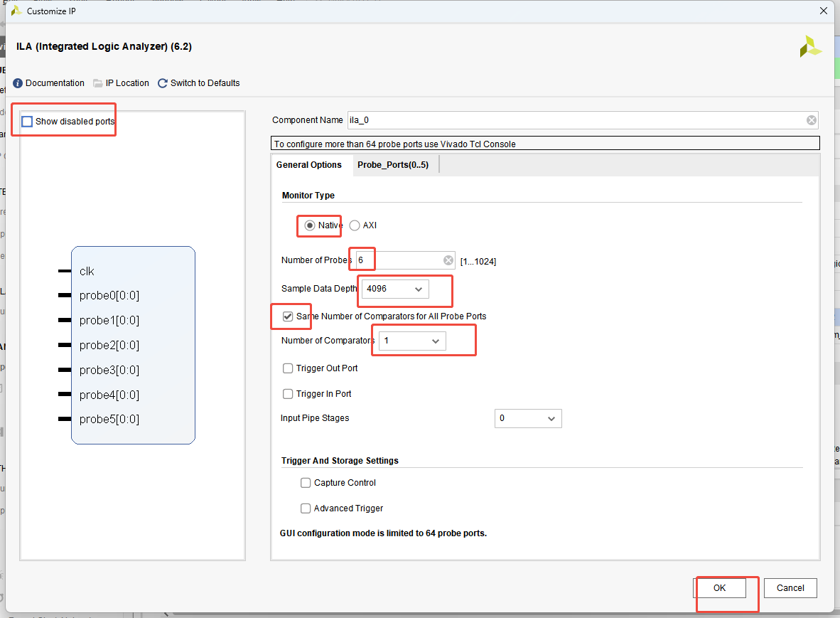Click the OK button

point(719,588)
